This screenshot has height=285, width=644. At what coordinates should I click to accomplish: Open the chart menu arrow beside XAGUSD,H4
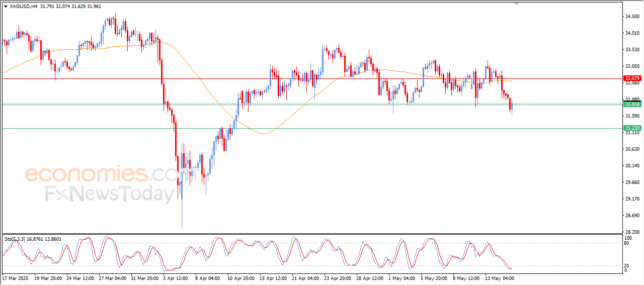coord(6,7)
